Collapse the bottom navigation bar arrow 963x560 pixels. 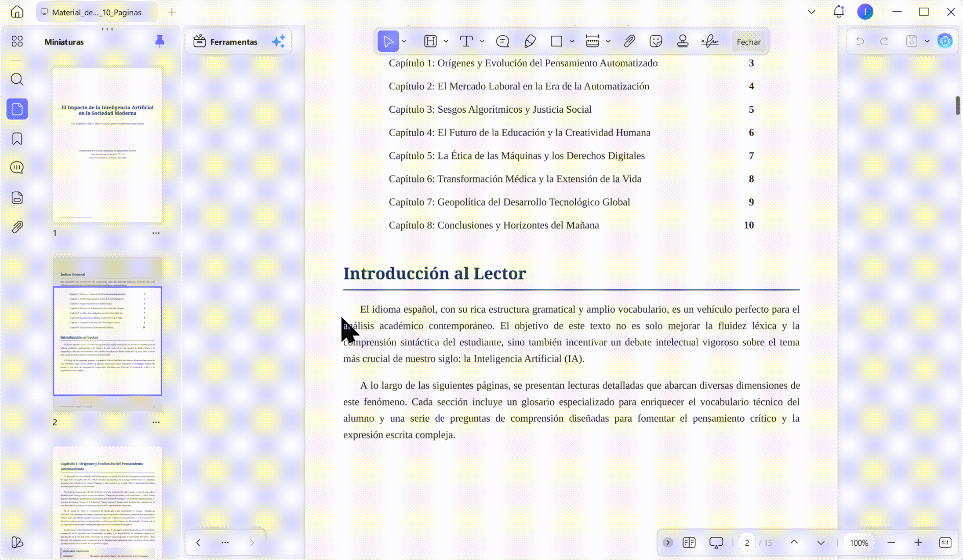(x=668, y=543)
